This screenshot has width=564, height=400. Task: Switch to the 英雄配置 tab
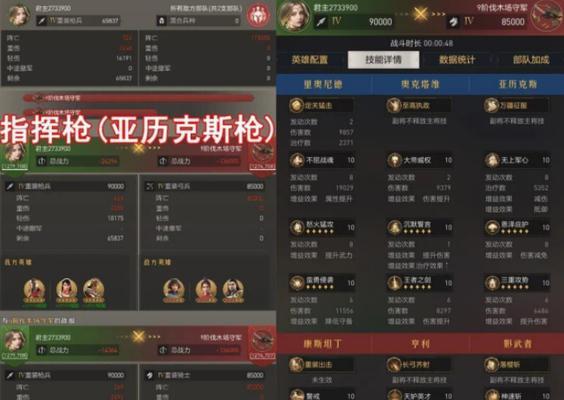pos(309,59)
